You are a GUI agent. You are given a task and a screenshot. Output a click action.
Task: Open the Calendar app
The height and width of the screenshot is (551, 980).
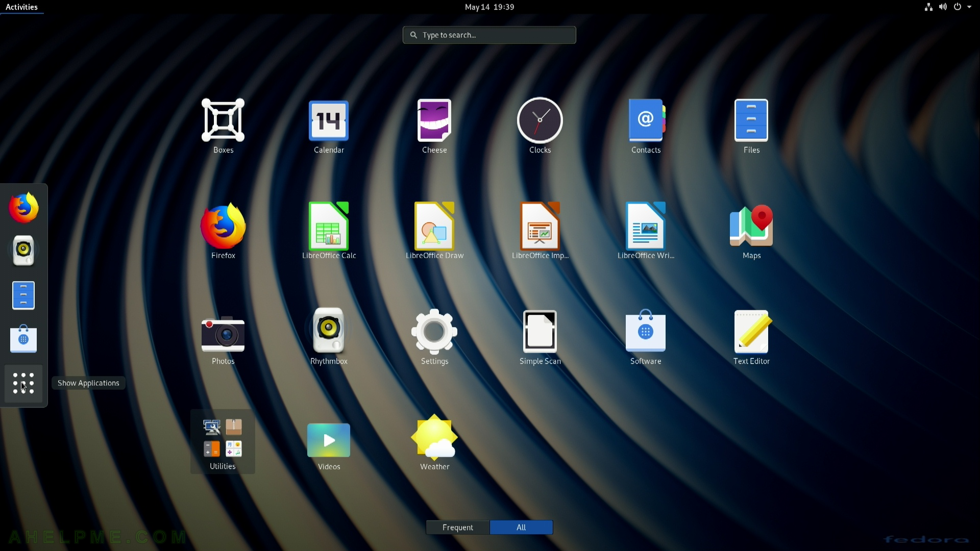329,126
